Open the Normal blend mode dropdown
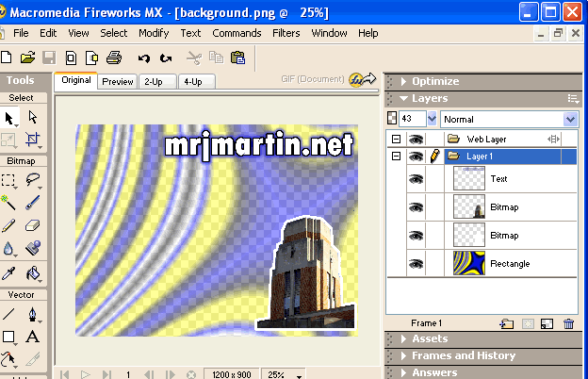The width and height of the screenshot is (588, 379). pos(509,120)
